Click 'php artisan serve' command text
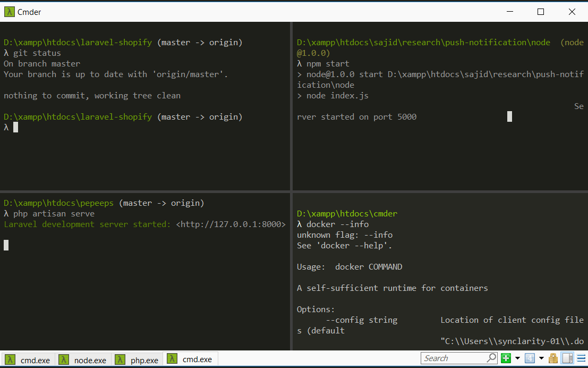588x368 pixels. click(x=54, y=214)
